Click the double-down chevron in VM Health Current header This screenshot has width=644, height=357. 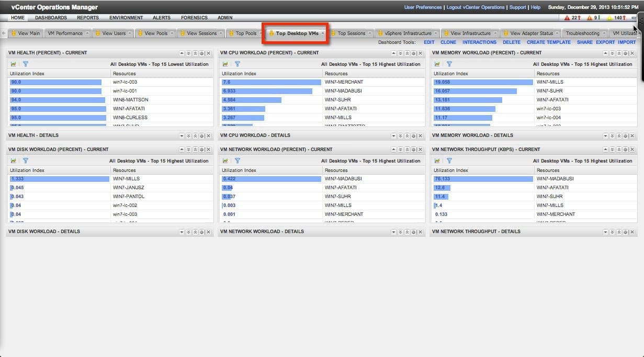[188, 53]
